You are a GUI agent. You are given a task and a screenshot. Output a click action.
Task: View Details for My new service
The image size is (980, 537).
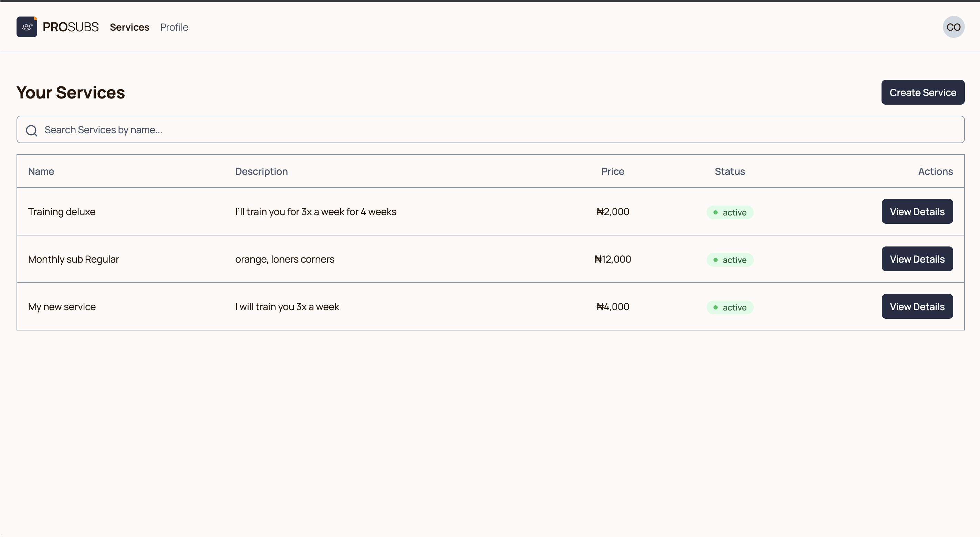(x=917, y=306)
